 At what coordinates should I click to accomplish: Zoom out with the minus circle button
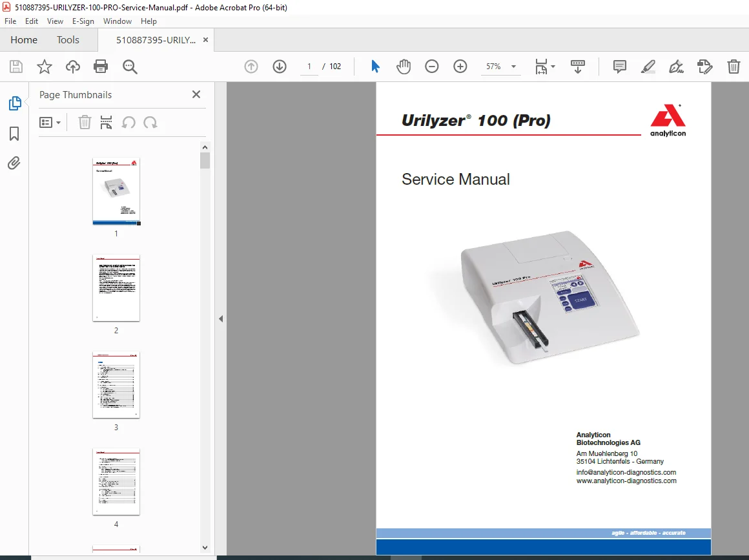point(432,67)
